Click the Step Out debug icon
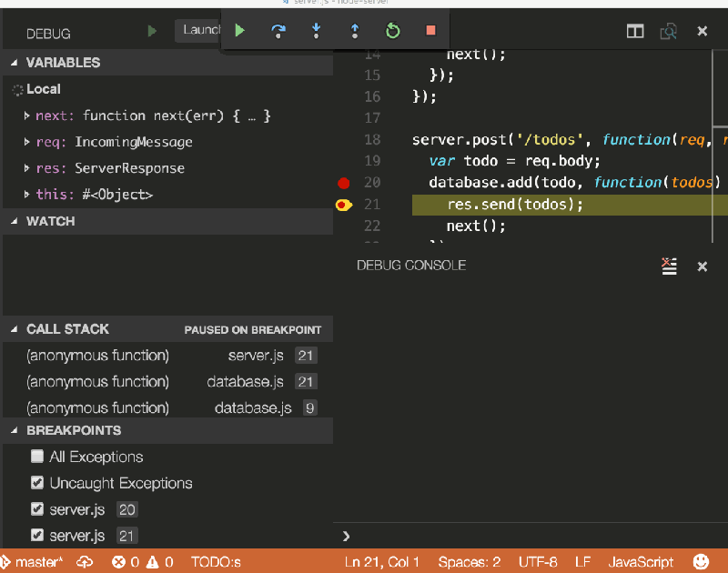Screen dimensions: 728x573 tap(354, 30)
